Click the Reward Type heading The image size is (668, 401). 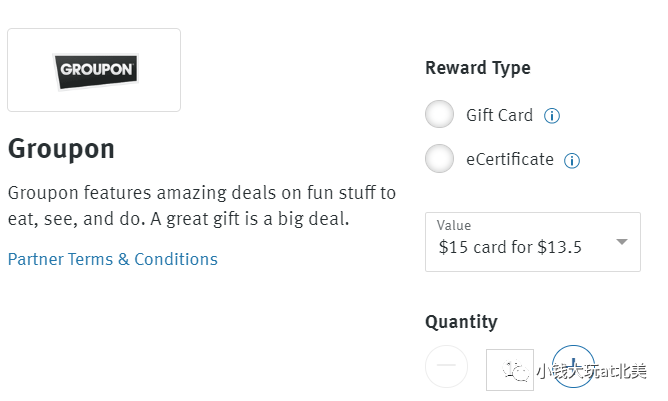(x=478, y=68)
